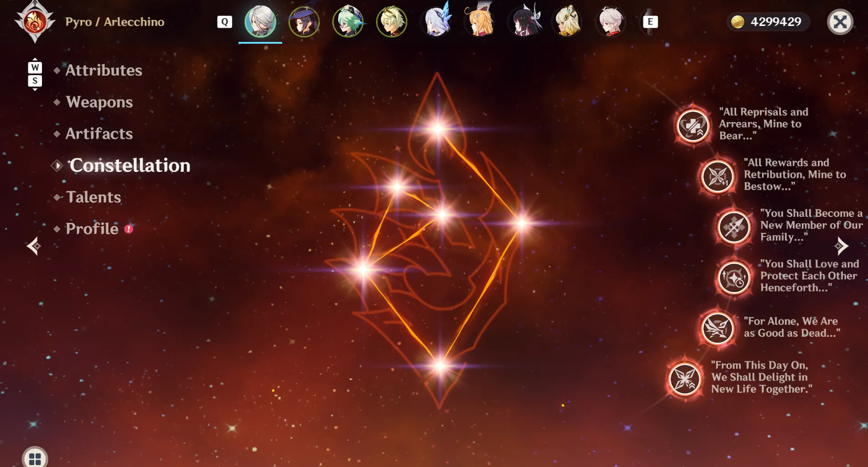Select the silver-haired character in red
868x467 pixels.
pyautogui.click(x=611, y=21)
